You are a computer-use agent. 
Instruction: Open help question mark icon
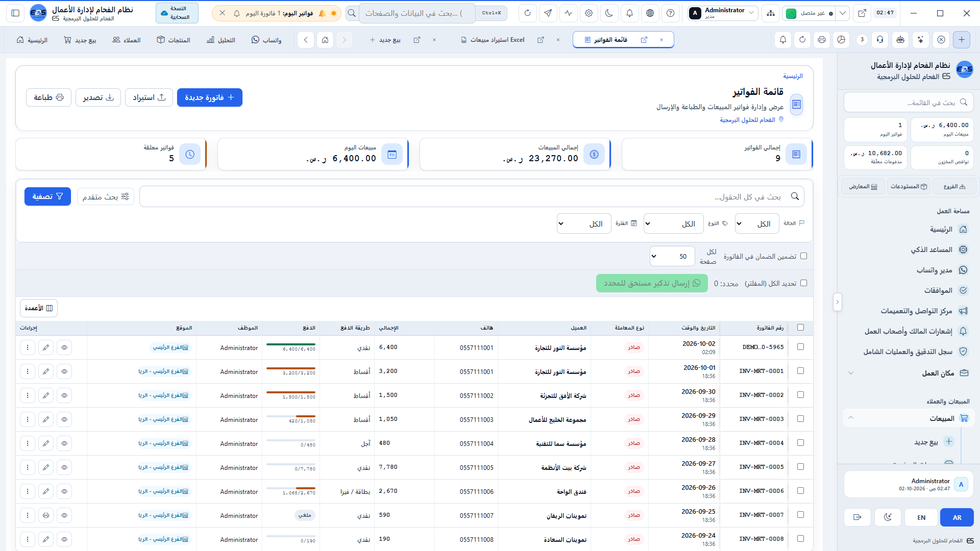(670, 13)
